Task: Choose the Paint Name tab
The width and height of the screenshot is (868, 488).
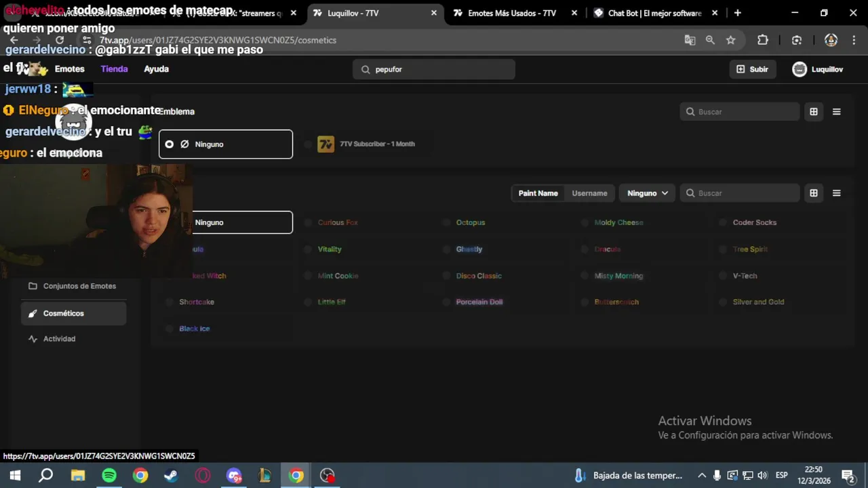Action: (538, 193)
